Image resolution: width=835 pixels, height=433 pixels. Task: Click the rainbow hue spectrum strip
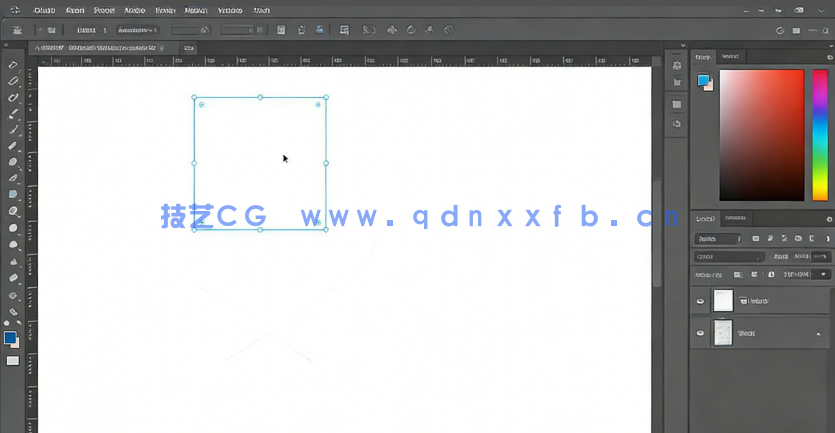click(820, 135)
